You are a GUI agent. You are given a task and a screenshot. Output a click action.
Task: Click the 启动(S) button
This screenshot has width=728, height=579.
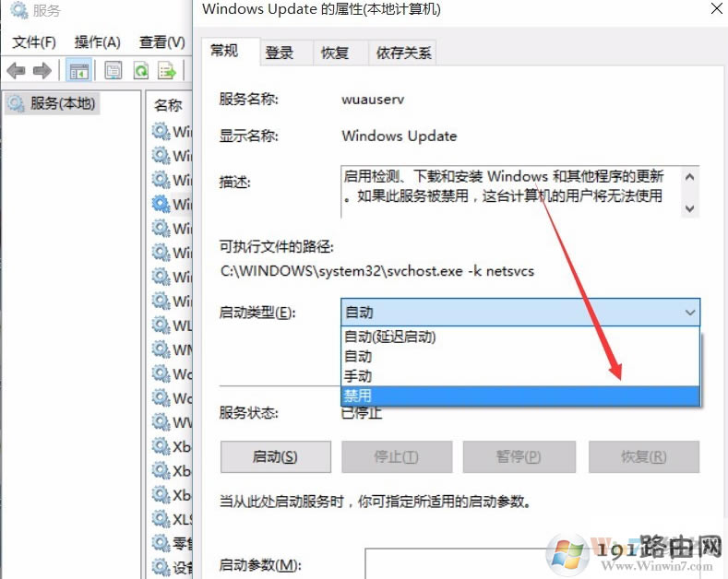276,457
